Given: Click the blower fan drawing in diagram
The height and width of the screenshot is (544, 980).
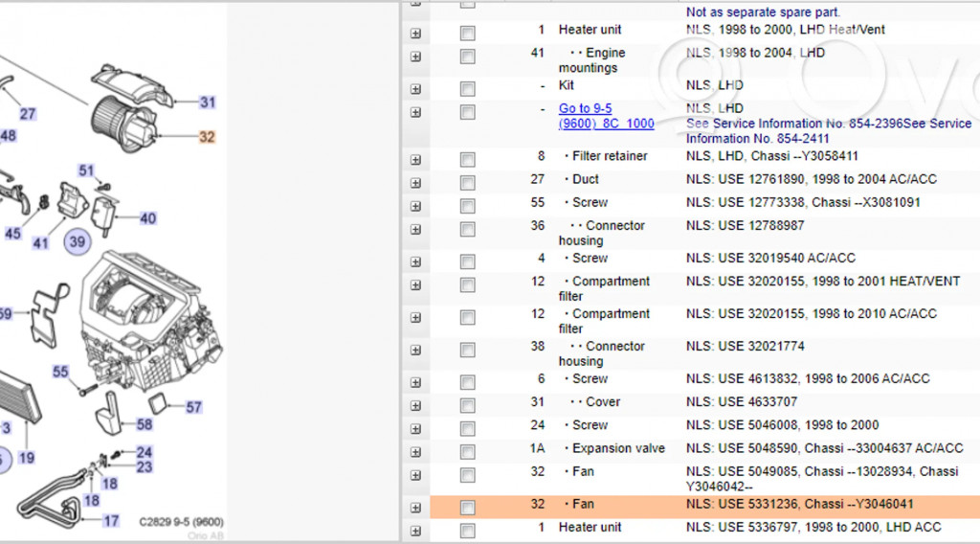Looking at the screenshot, I should point(120,123).
